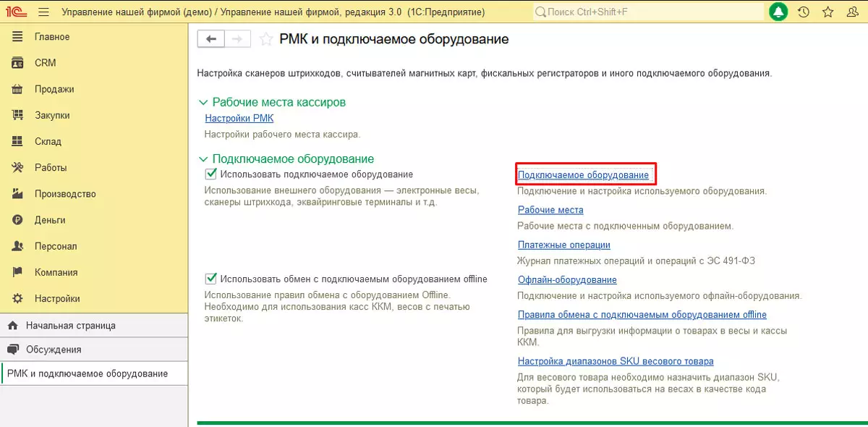
Task: Open the history clock icon
Action: pyautogui.click(x=803, y=12)
